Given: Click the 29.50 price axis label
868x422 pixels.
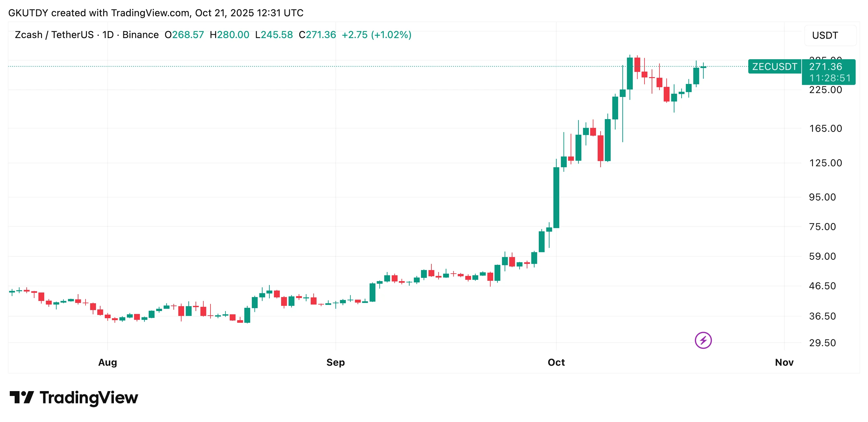Looking at the screenshot, I should pos(822,343).
